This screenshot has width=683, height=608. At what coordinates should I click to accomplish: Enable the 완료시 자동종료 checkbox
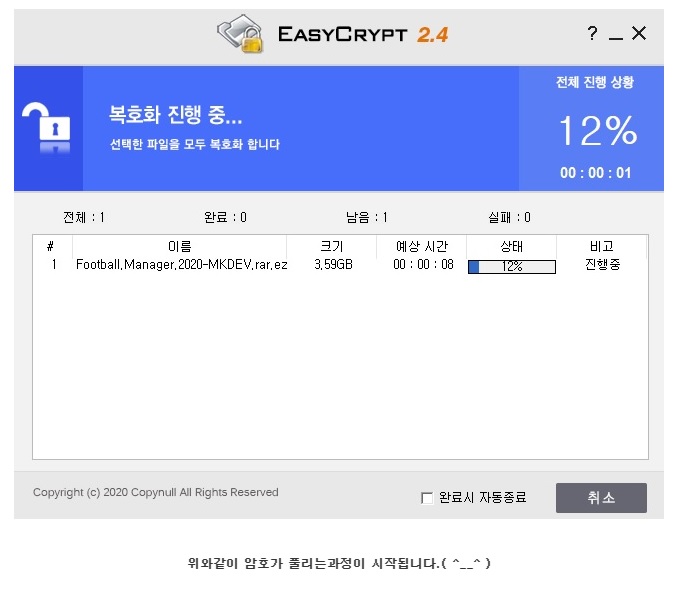427,497
